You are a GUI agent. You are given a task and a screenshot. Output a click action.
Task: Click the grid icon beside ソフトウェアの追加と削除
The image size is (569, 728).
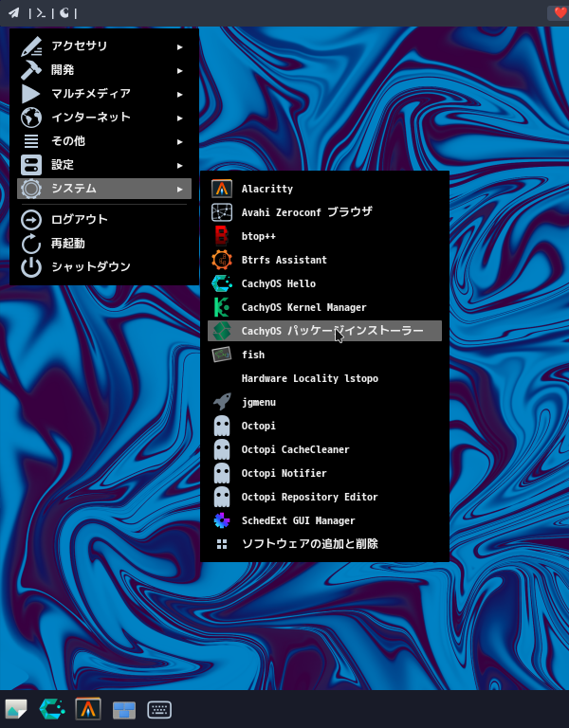point(222,544)
